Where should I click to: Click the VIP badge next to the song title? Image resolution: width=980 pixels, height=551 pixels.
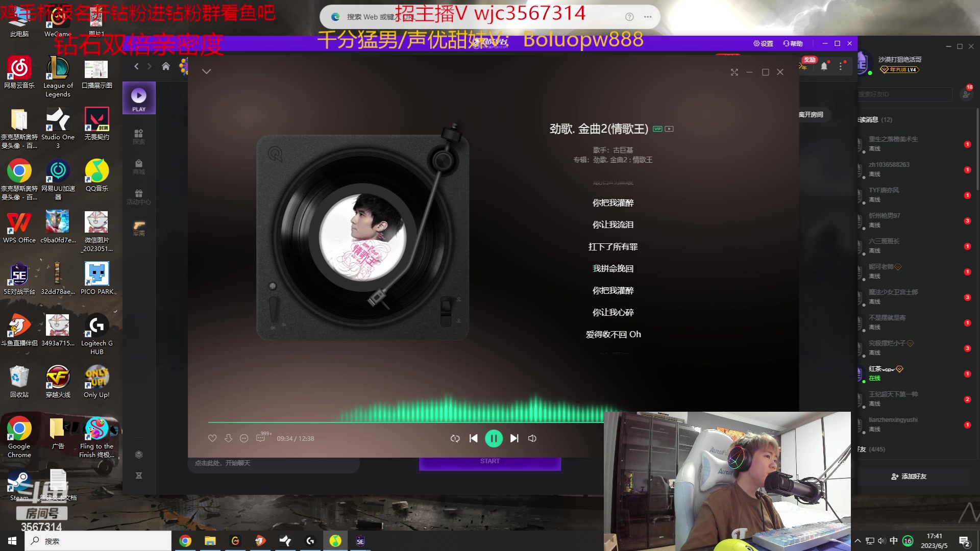tap(657, 129)
